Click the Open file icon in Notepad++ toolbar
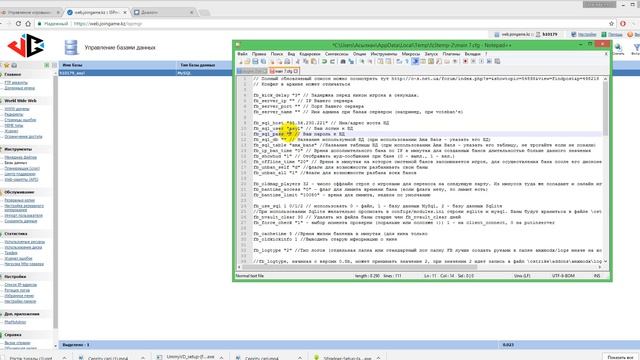The image size is (640, 360). coord(247,61)
